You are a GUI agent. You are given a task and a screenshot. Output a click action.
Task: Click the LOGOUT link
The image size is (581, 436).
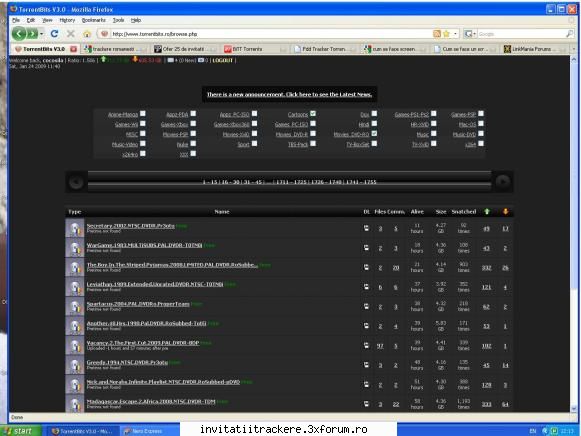(x=222, y=60)
